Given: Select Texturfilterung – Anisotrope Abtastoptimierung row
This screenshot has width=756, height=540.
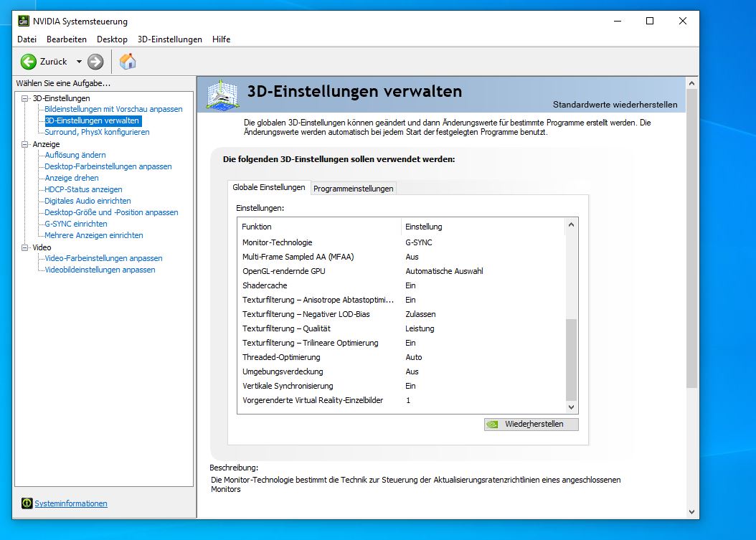Looking at the screenshot, I should click(401, 300).
